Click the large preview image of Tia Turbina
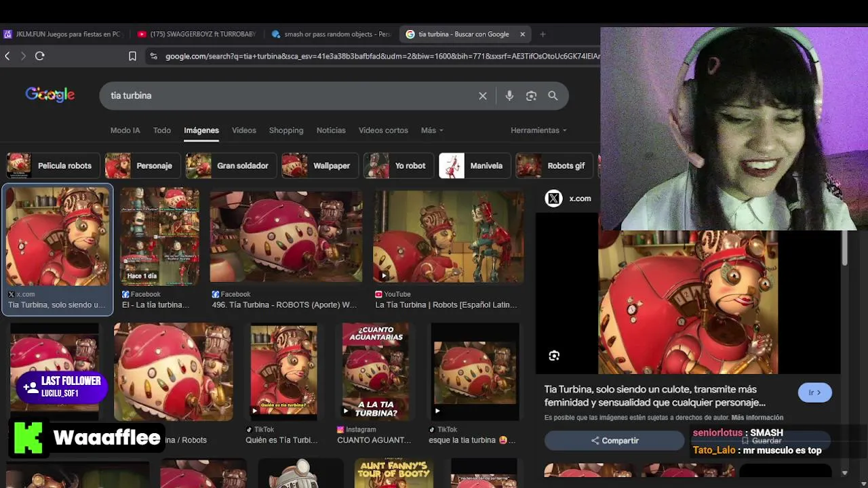Screen dimensions: 868x488 [688, 302]
